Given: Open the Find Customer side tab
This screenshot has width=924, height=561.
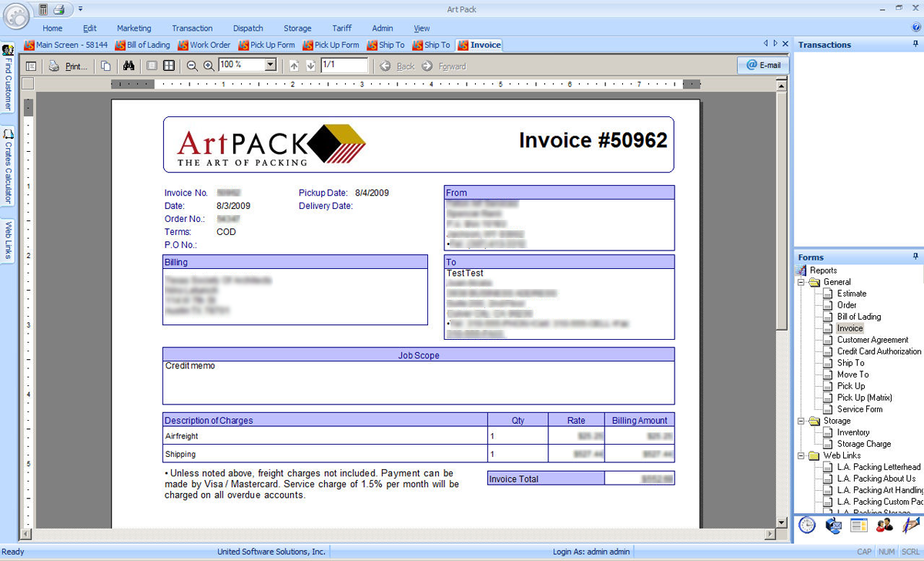Looking at the screenshot, I should (x=8, y=79).
